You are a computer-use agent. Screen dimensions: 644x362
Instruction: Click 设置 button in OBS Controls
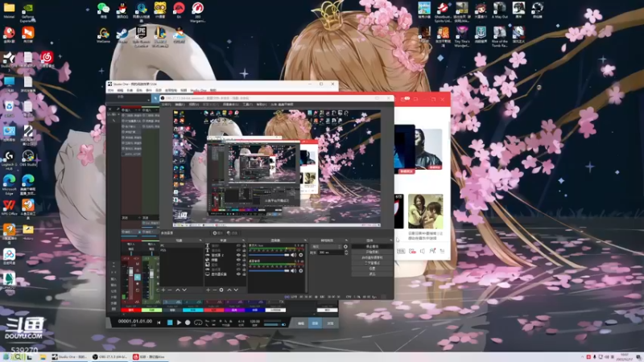click(372, 269)
